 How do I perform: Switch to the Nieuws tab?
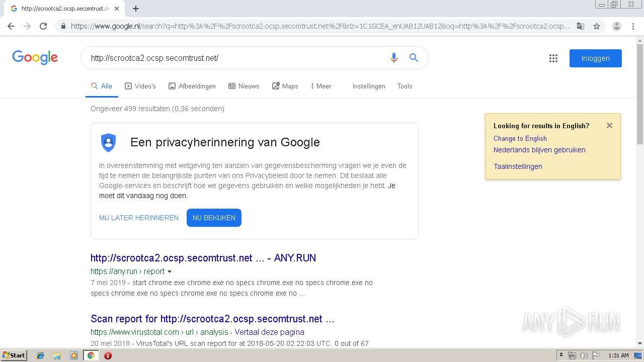coord(244,86)
